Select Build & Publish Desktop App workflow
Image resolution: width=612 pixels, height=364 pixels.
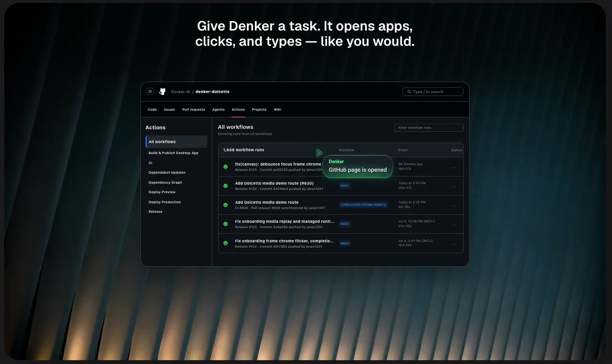173,153
